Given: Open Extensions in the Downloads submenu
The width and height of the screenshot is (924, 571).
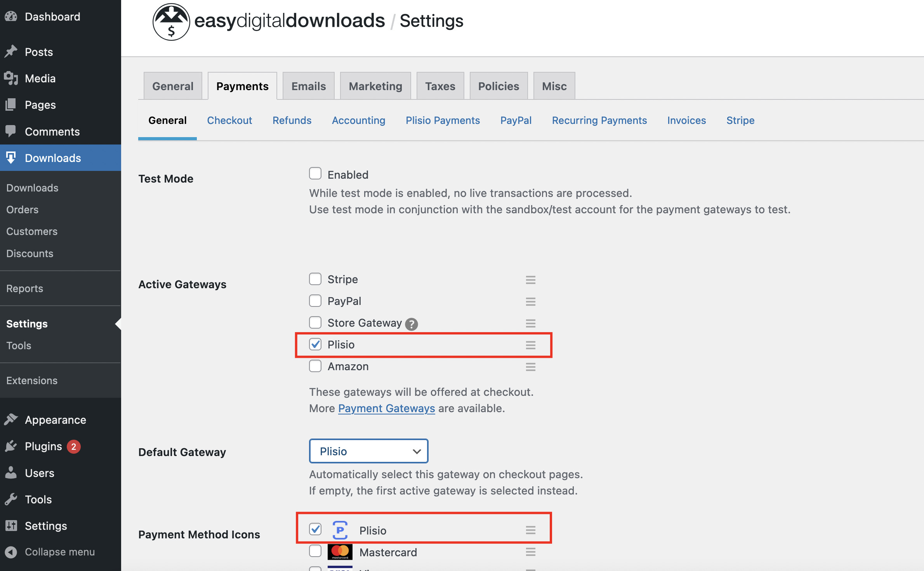Looking at the screenshot, I should pos(32,380).
